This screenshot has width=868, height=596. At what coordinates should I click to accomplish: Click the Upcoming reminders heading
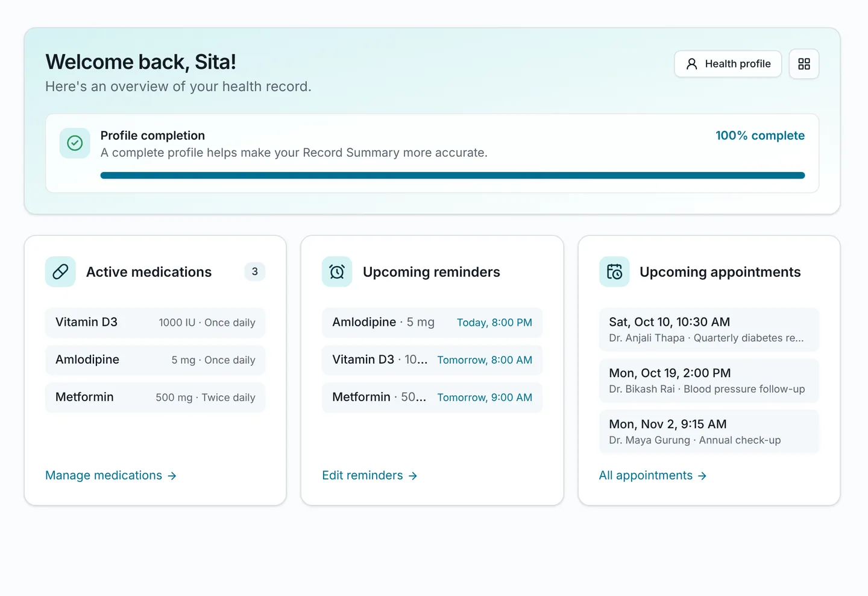432,272
